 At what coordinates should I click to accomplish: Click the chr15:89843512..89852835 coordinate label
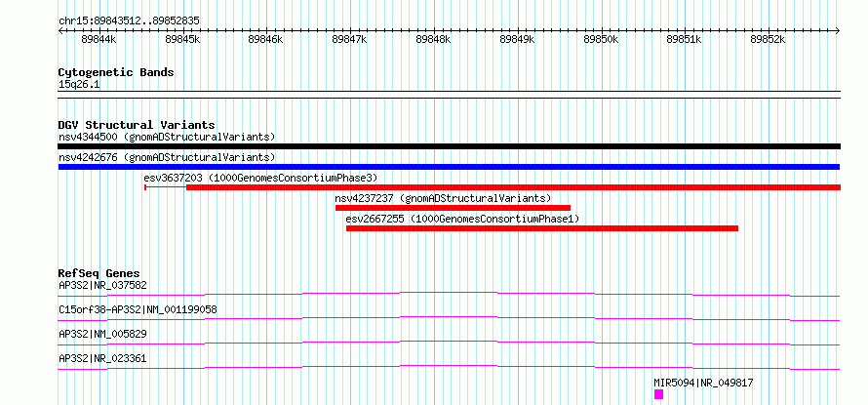click(x=129, y=21)
